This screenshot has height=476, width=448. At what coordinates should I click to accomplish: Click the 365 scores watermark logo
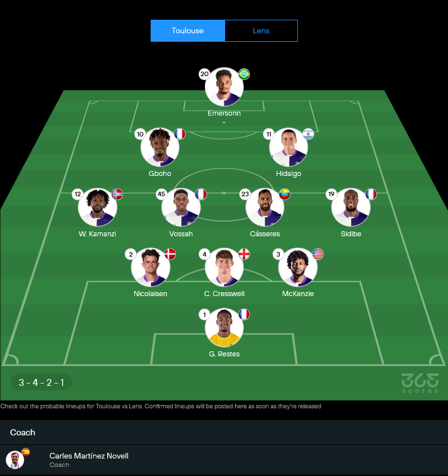click(420, 383)
